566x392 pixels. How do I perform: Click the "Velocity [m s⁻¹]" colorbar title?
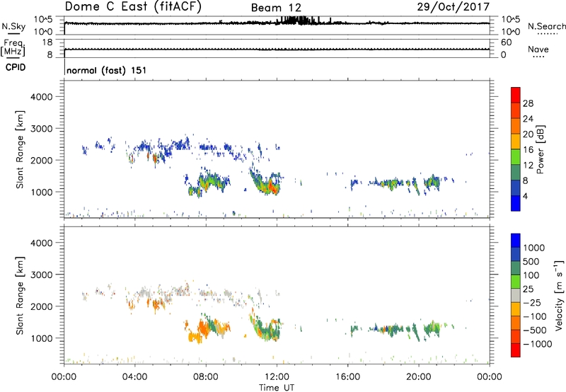point(559,295)
